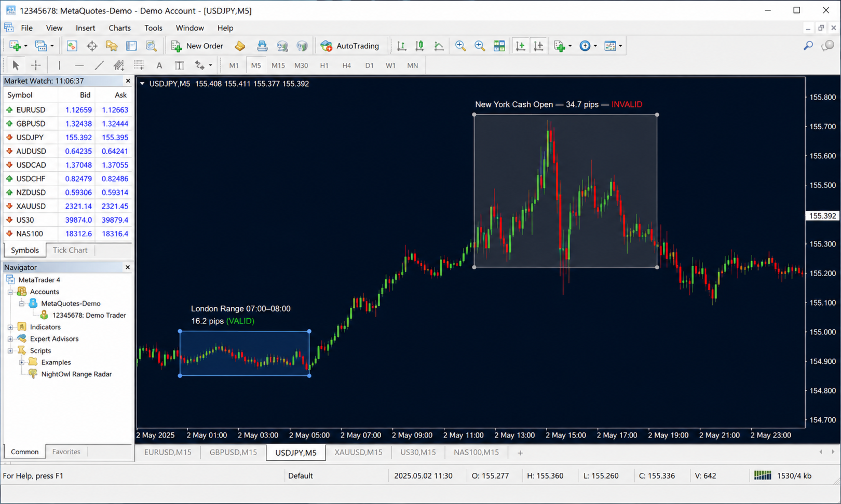This screenshot has height=504, width=841.
Task: Open the New Chart dropdown arrow
Action: point(26,46)
